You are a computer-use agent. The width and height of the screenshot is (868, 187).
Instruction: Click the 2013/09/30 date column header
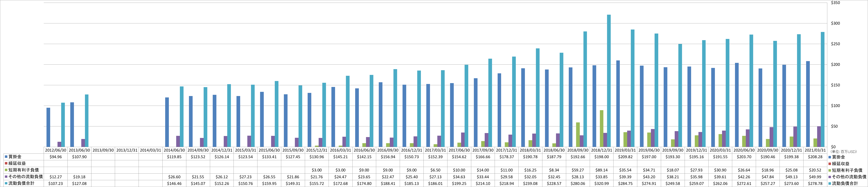103,150
